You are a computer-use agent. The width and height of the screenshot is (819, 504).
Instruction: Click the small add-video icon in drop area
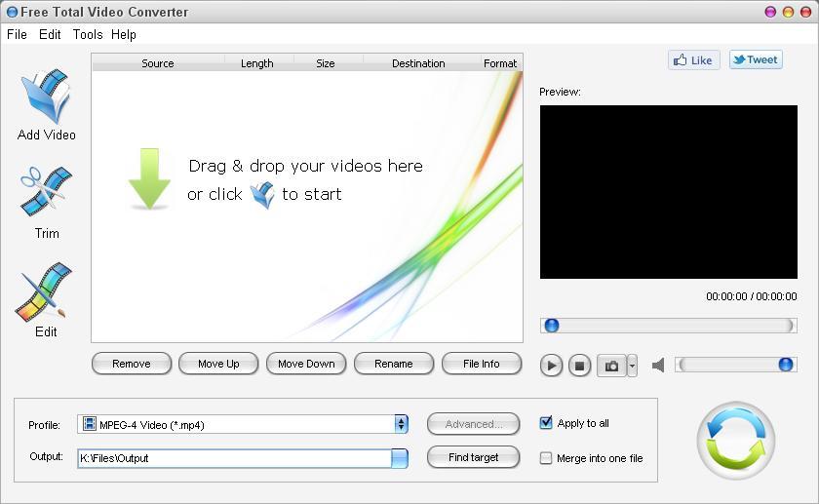262,195
